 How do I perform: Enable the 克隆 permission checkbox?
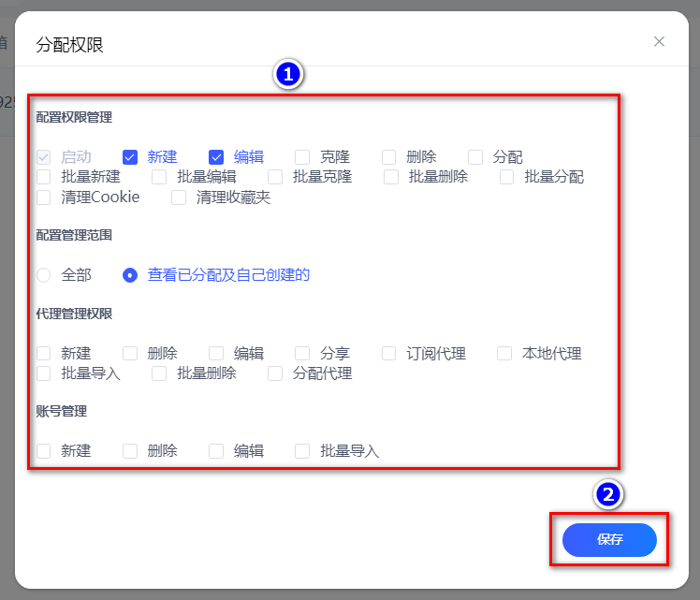coord(302,157)
